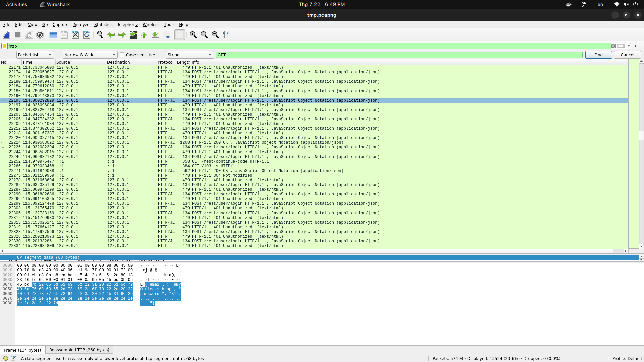
Task: Start a new capture with the blue fin icon
Action: [7, 35]
